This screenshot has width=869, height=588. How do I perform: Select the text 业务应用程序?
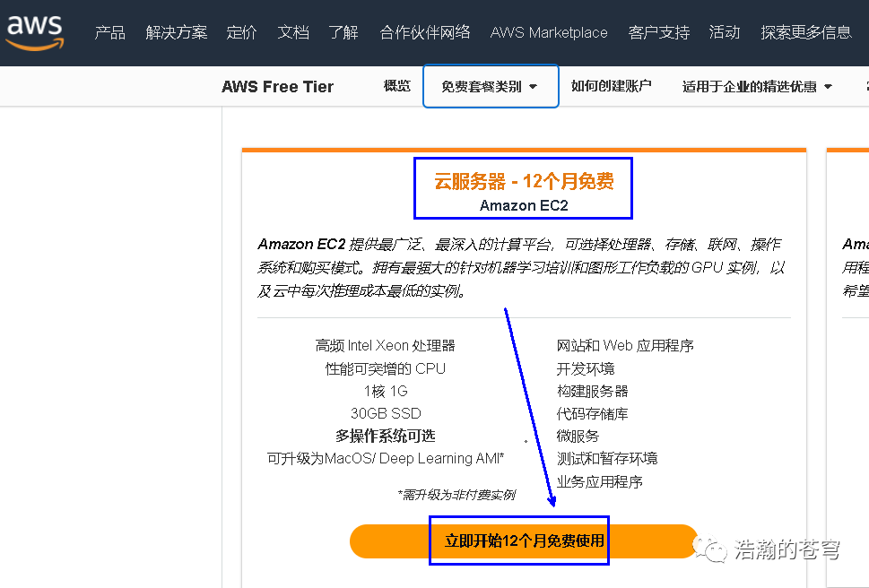pyautogui.click(x=599, y=481)
